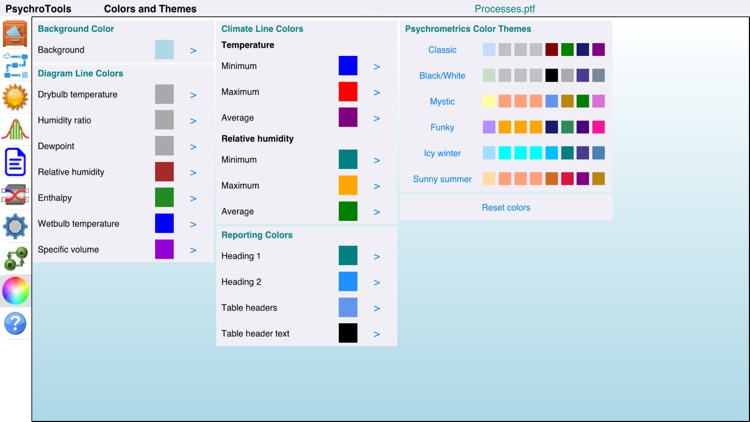Expand Humidity ratio color chevron
Image resolution: width=750 pixels, height=422 pixels.
coord(193,121)
